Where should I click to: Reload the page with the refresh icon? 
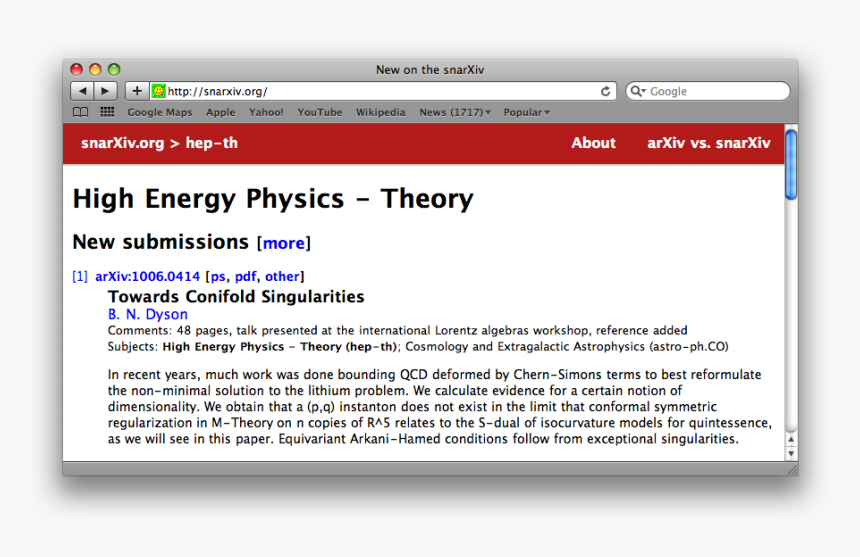pyautogui.click(x=605, y=91)
